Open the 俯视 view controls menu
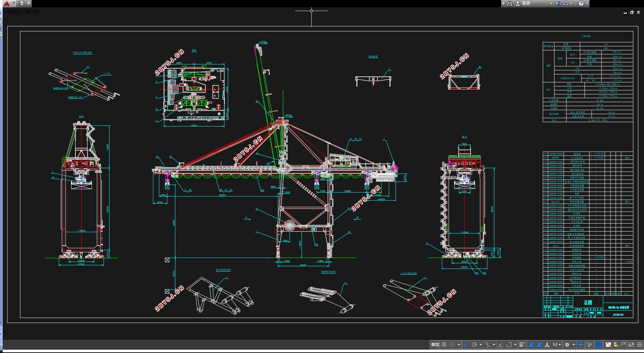Viewport: 644px width, 353px height. tap(14, 12)
